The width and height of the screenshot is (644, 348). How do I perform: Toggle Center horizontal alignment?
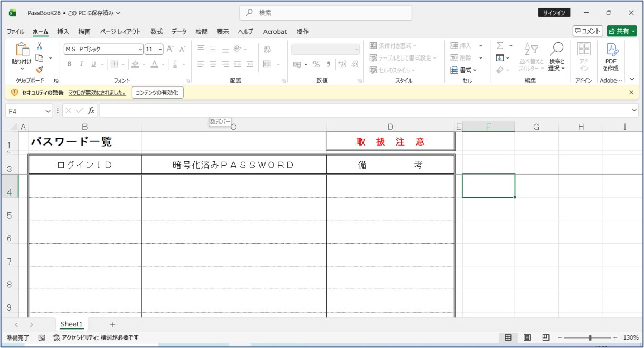point(213,64)
